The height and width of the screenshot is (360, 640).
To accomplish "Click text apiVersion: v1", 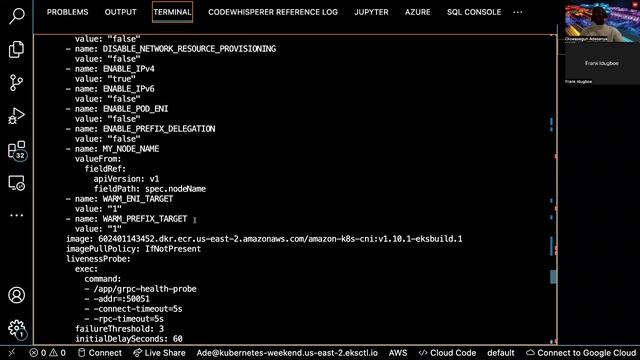I will (x=126, y=179).
